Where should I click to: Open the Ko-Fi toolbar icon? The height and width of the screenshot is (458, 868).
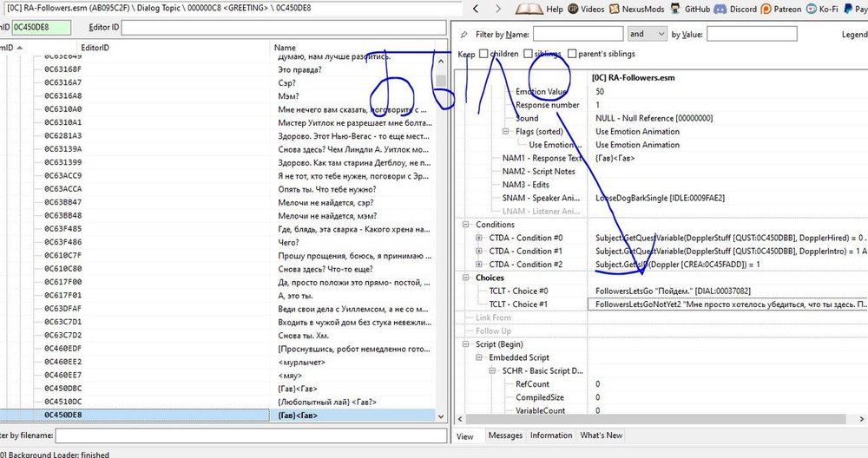pyautogui.click(x=812, y=9)
